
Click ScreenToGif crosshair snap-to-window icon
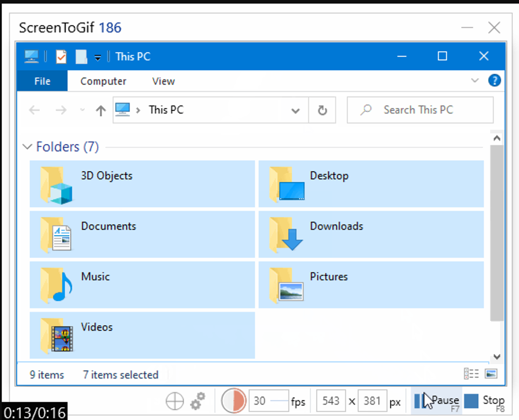coord(175,401)
